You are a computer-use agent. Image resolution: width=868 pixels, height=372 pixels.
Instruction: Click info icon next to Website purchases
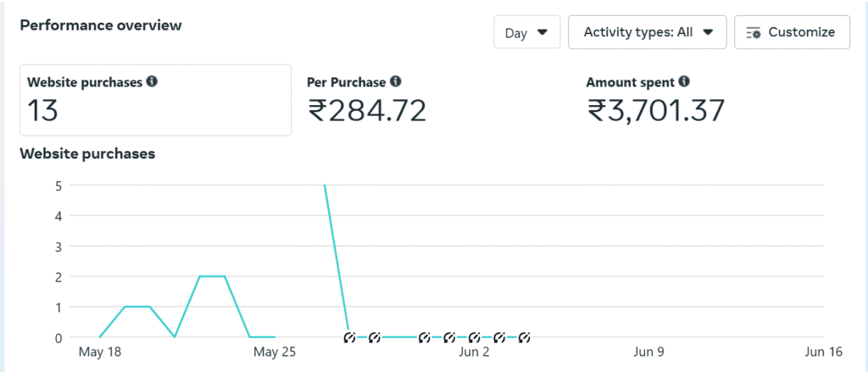[152, 82]
